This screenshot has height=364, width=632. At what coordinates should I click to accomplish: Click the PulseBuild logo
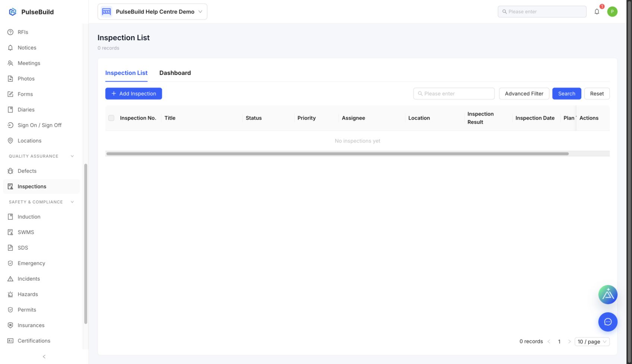click(x=13, y=12)
